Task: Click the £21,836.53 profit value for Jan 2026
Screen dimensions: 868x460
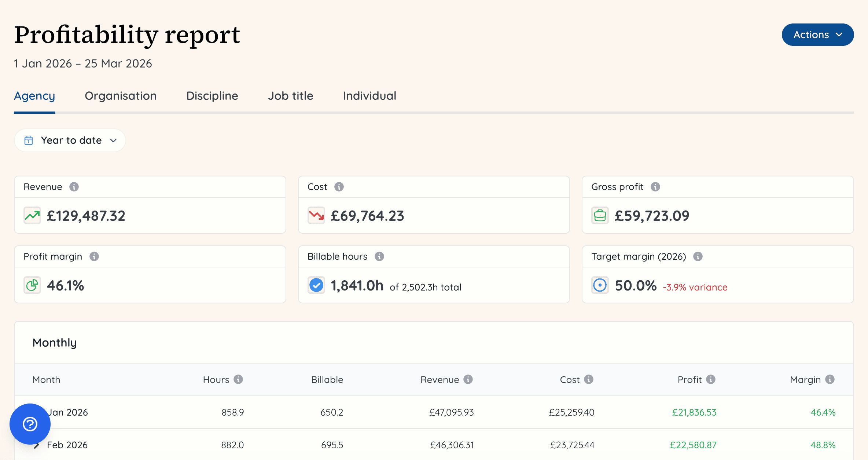Action: point(694,412)
